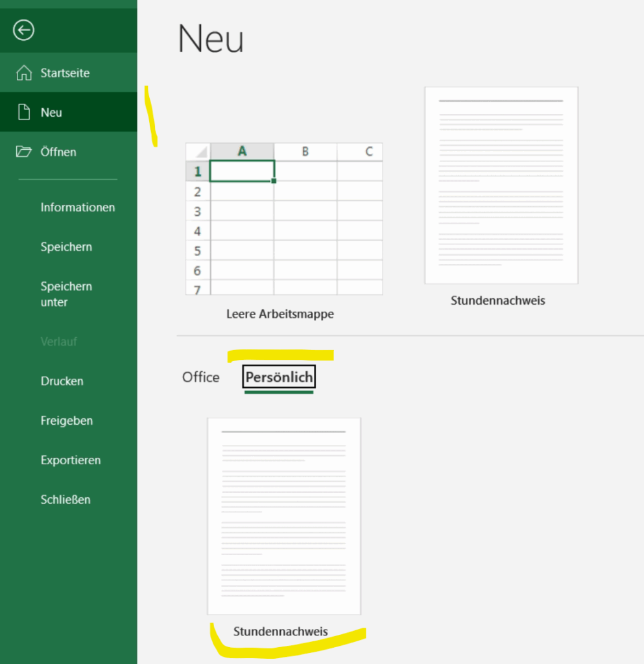Click the house icon beside Startseite

(x=24, y=73)
